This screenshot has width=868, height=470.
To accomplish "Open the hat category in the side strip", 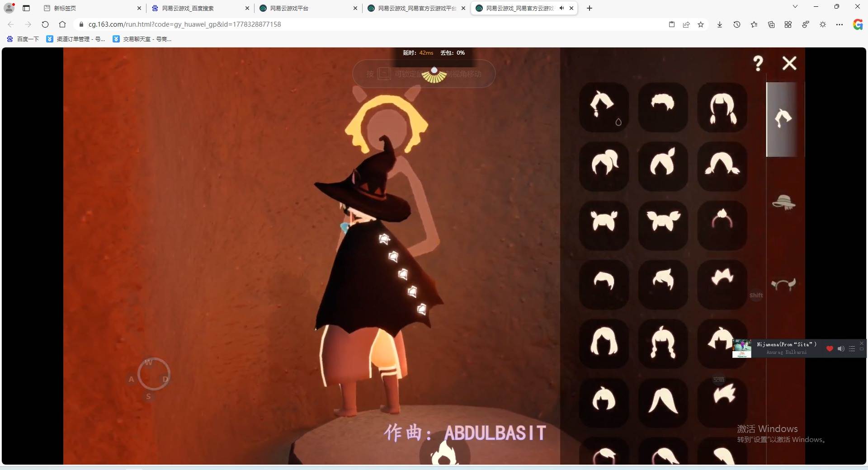I will tap(783, 202).
